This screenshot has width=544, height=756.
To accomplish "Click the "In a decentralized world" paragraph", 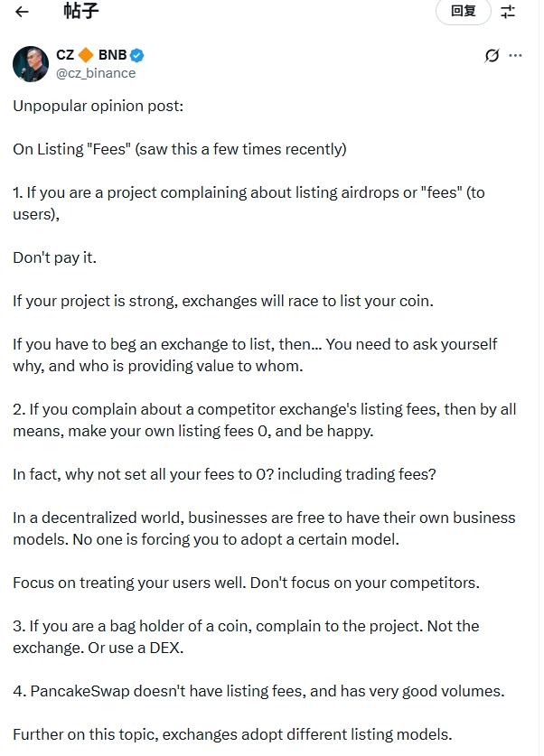I will pos(263,527).
